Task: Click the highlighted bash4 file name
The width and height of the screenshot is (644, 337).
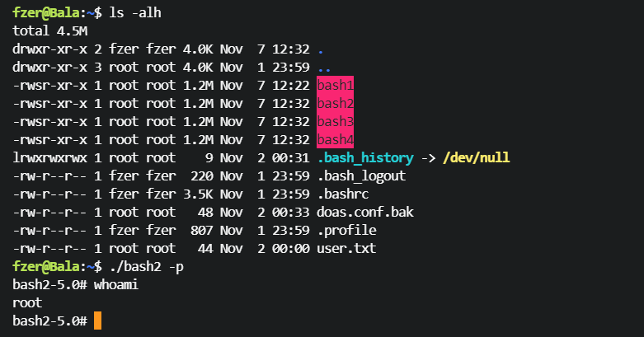Action: (x=335, y=139)
